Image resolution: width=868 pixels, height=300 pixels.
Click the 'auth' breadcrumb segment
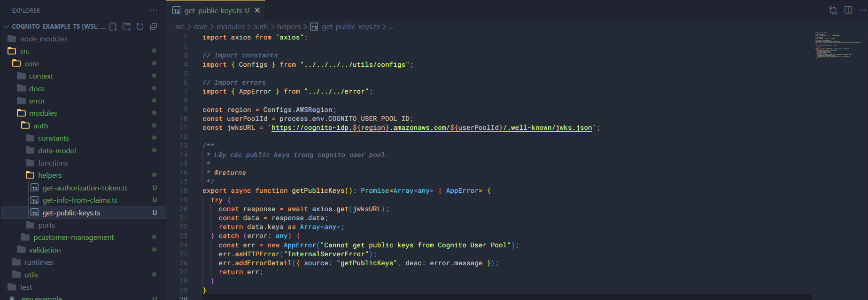coord(260,27)
